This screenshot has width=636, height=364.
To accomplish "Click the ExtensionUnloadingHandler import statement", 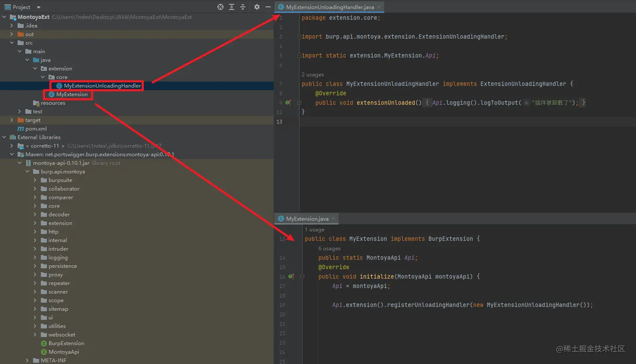I will pyautogui.click(x=404, y=37).
